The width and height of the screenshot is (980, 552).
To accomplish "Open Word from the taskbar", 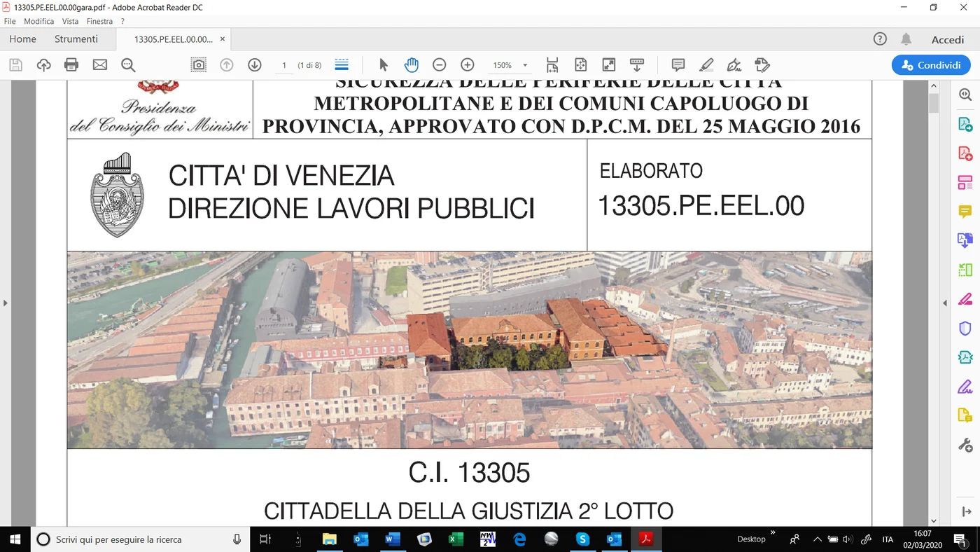I will pos(392,539).
